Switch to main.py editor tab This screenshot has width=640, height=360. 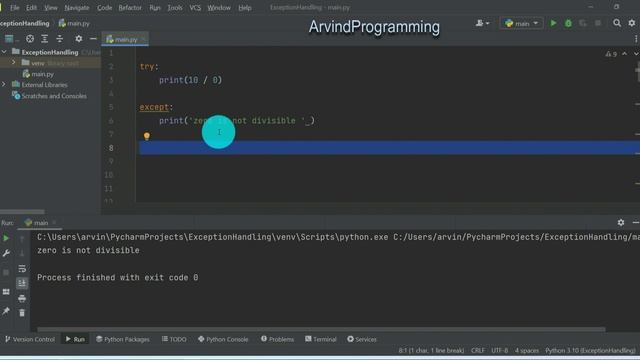coord(125,39)
